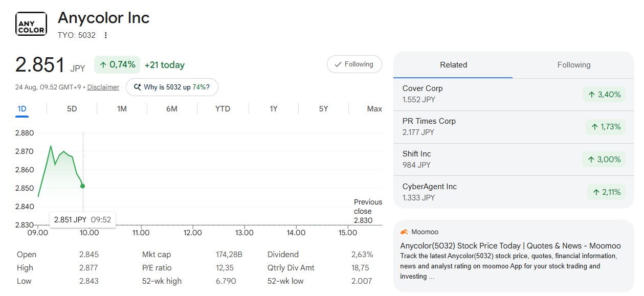Image resolution: width=644 pixels, height=296 pixels.
Task: Open the Anycolor(5032) Stock Price Moomoo headline
Action: [x=510, y=246]
